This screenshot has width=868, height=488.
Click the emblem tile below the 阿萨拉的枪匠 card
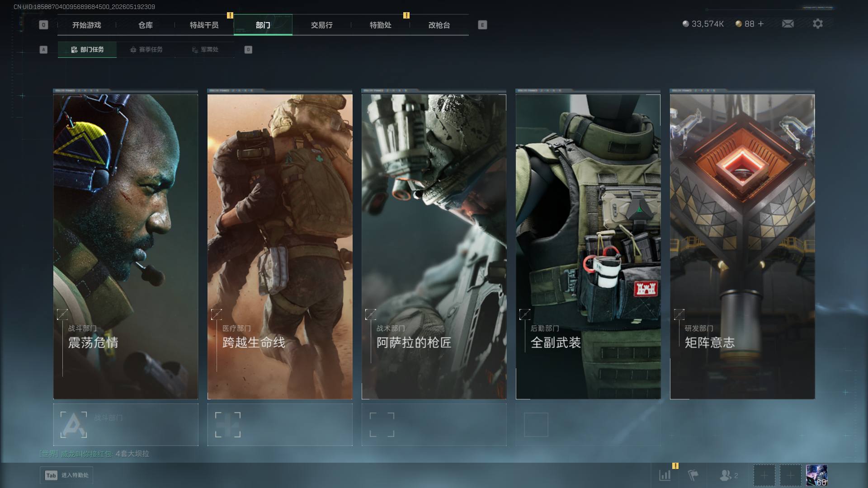point(434,425)
